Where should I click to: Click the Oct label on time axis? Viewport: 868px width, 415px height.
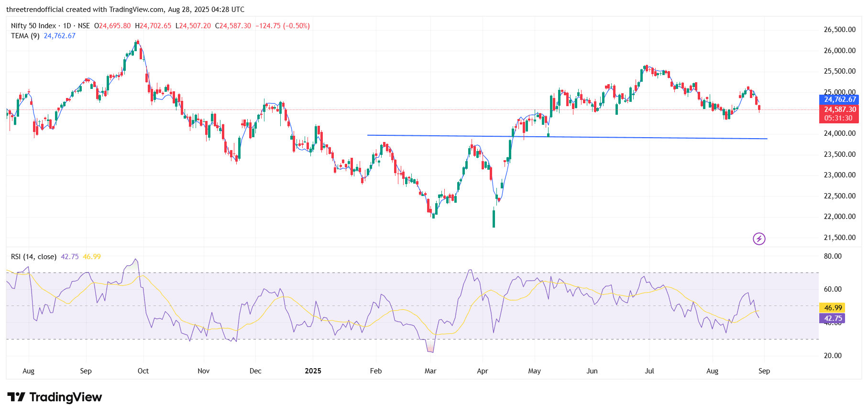coord(143,371)
